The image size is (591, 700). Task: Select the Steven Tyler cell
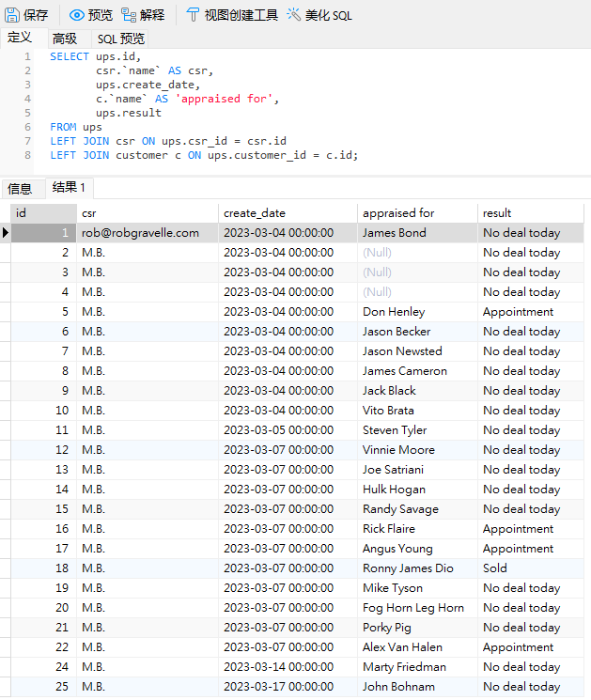(x=417, y=430)
